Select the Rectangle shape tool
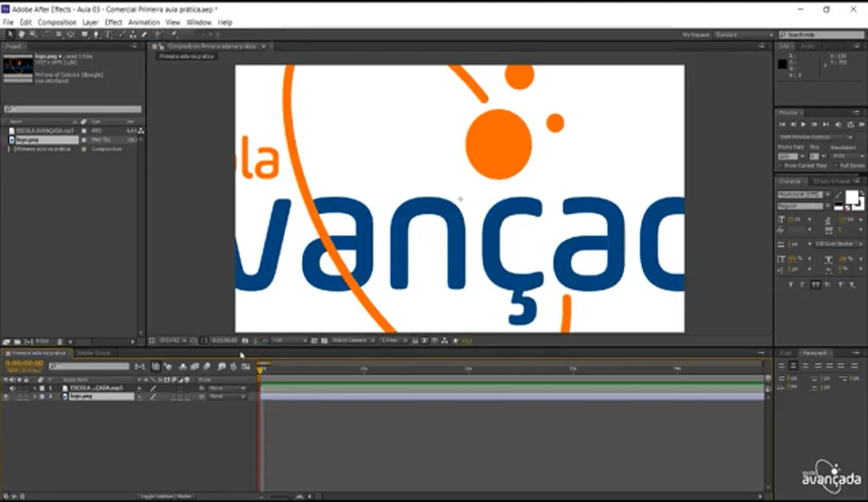The height and width of the screenshot is (502, 868). click(85, 34)
